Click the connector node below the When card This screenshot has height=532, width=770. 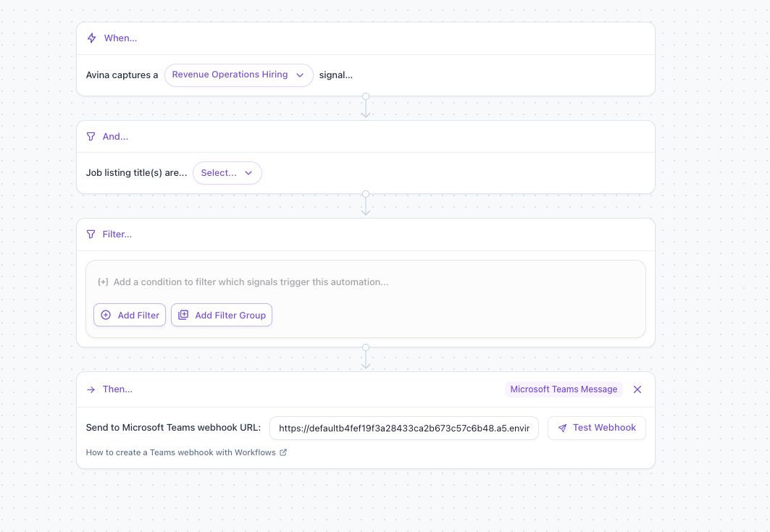(x=366, y=96)
